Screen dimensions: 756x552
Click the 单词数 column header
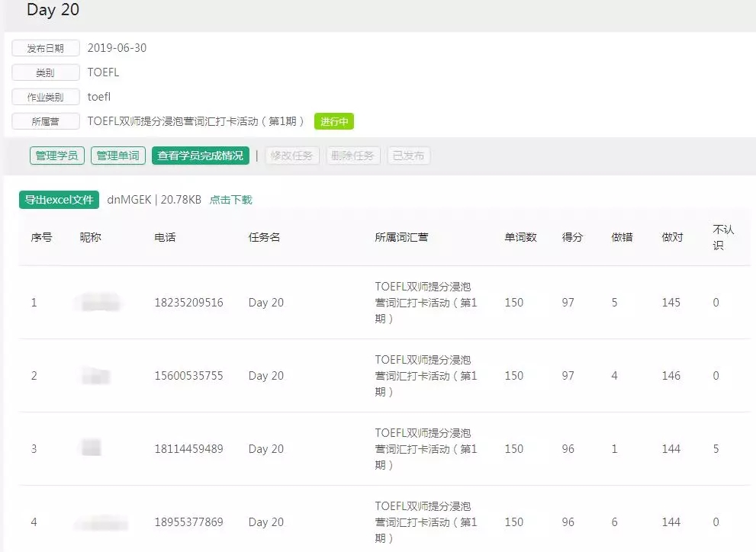tap(521, 237)
